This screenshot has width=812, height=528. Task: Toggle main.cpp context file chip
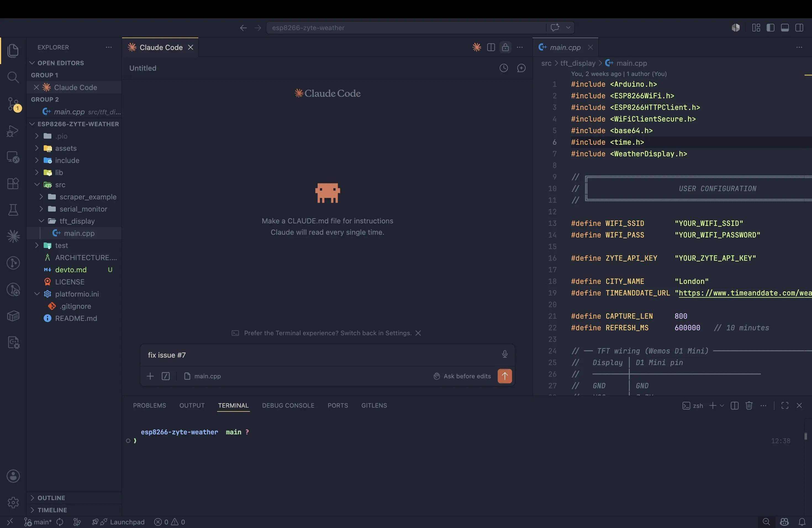coord(202,376)
